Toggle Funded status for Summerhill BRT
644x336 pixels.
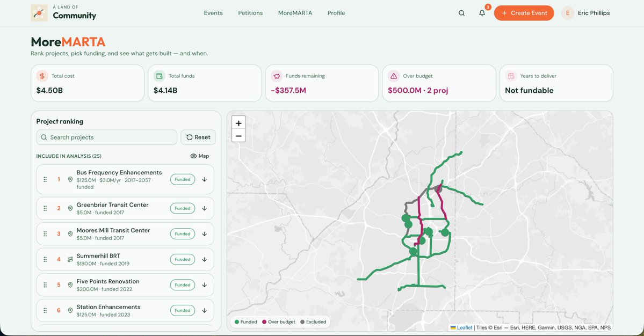click(183, 259)
